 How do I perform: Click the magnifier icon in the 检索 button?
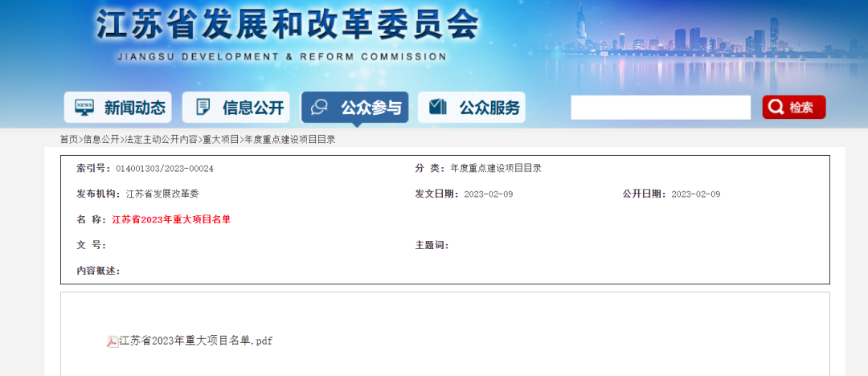(x=776, y=107)
